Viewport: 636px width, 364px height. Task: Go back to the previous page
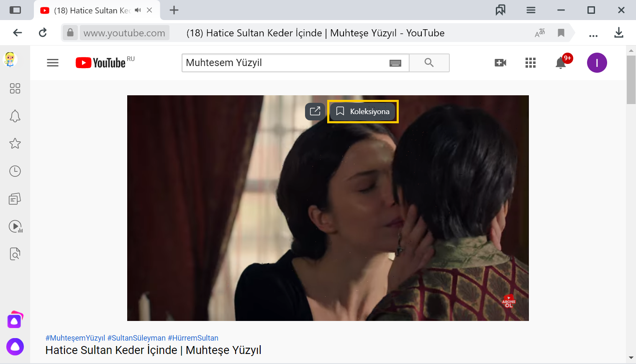click(17, 33)
